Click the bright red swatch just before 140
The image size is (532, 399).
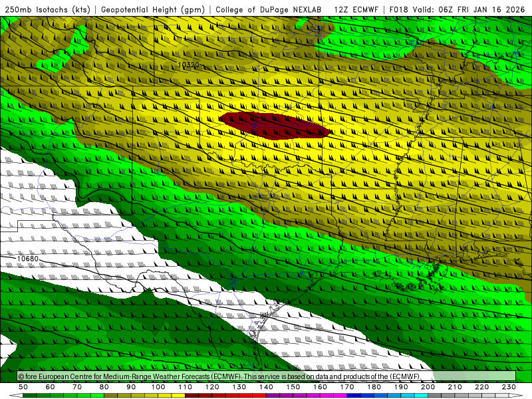pos(259,396)
